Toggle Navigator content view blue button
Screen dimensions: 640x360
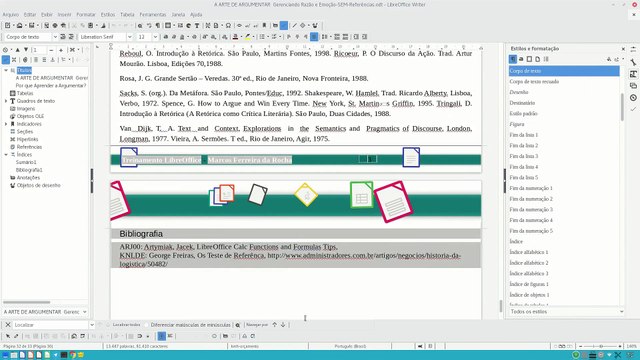pyautogui.click(x=5, y=60)
